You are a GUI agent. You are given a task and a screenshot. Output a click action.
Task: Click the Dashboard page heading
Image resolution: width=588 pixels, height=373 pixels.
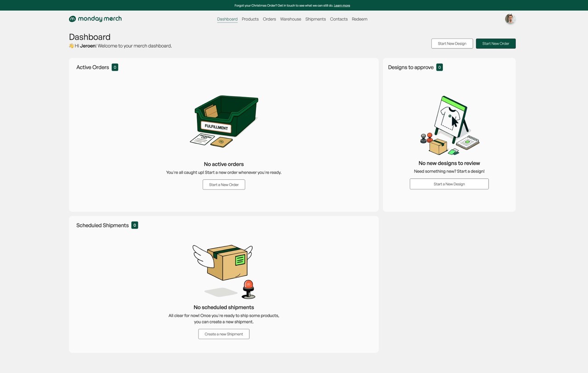click(90, 37)
